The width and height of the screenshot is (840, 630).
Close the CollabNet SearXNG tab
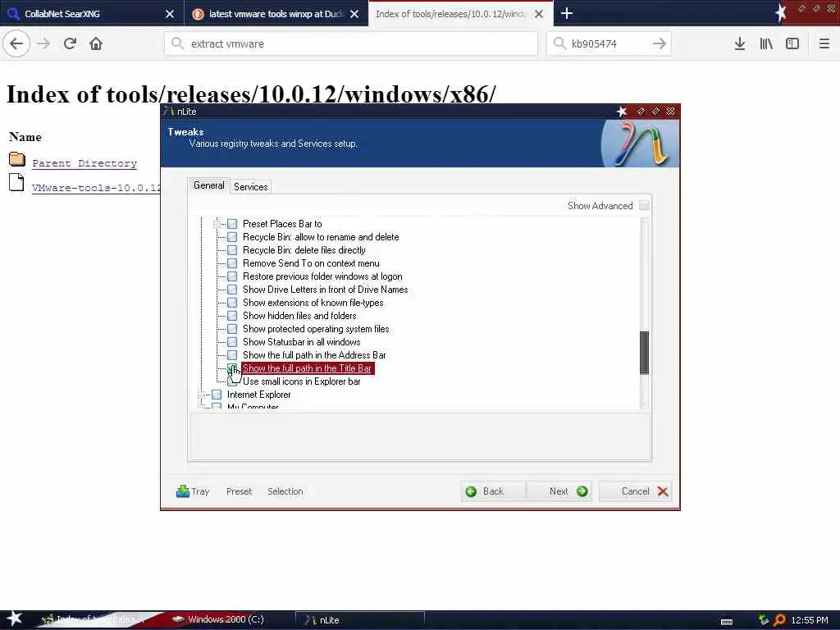[x=169, y=14]
